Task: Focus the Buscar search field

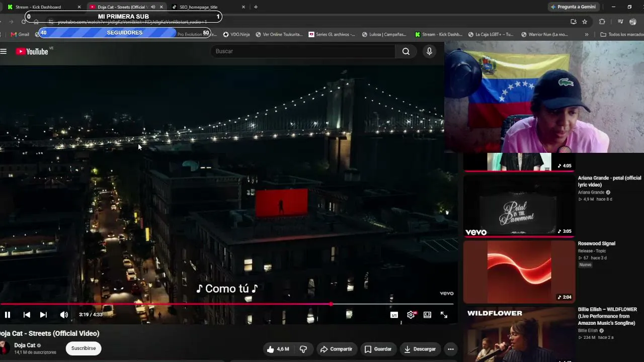Action: 303,51
